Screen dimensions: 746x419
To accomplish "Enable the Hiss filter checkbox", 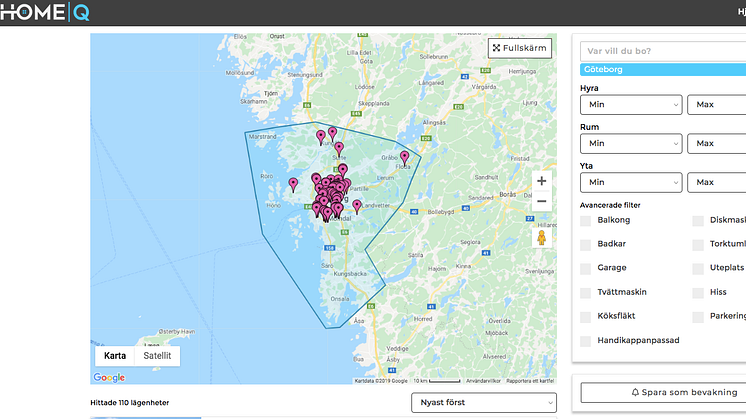I will (698, 292).
